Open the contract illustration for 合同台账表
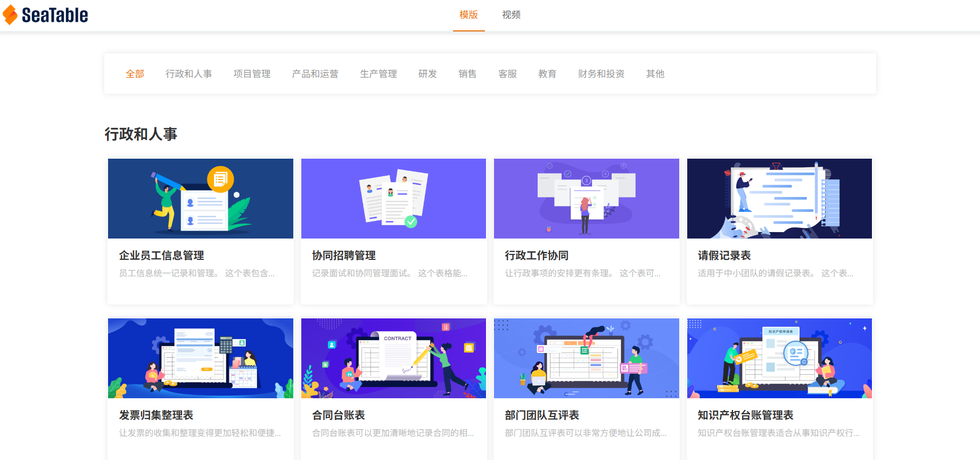Screen dimensions: 980x460 point(393,358)
